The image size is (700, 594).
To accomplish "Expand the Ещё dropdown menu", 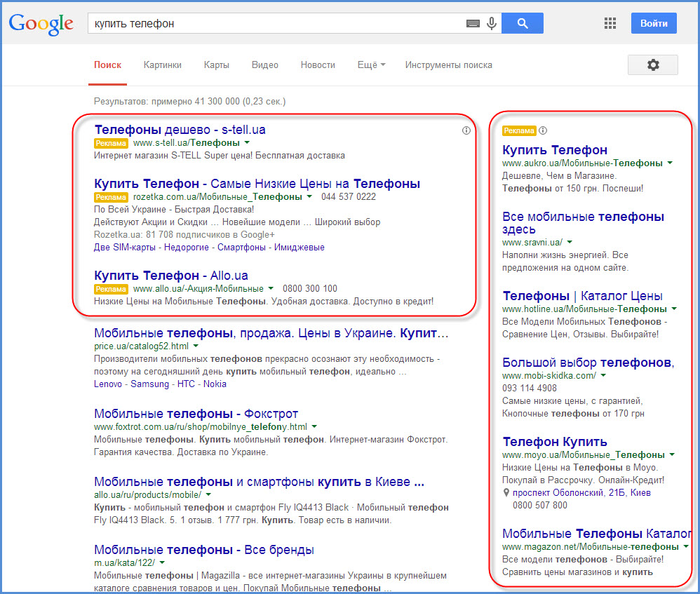I will pyautogui.click(x=371, y=65).
